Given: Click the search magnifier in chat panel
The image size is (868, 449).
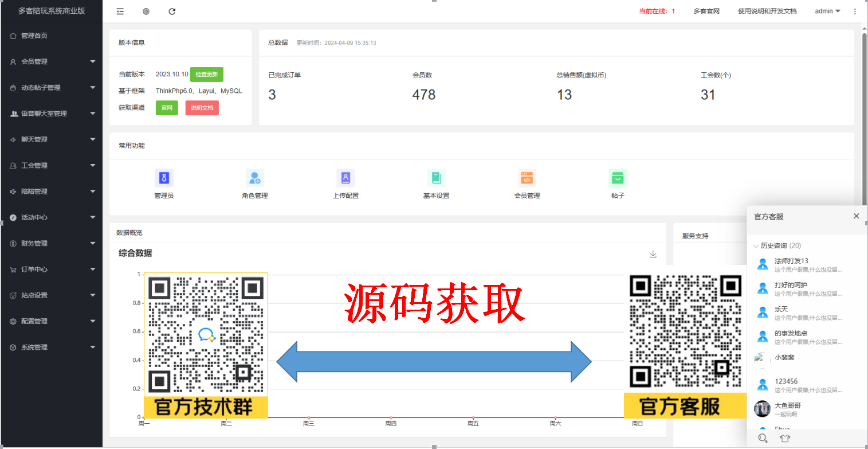Looking at the screenshot, I should (763, 438).
